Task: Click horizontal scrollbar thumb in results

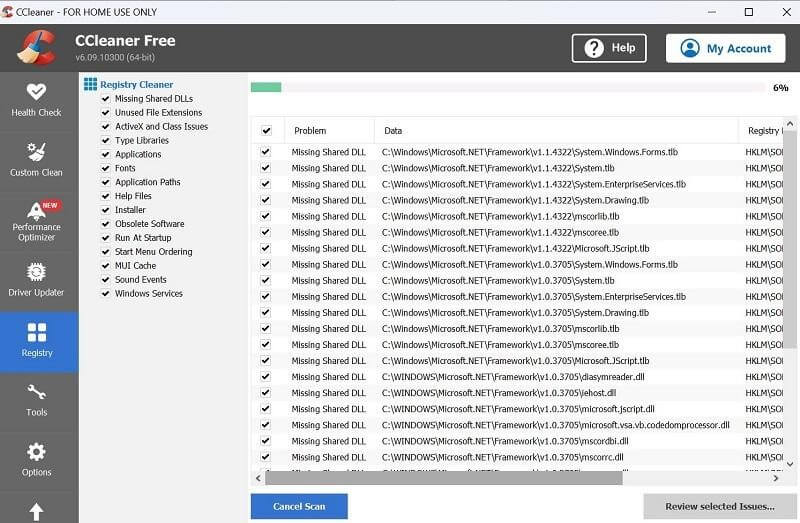Action: click(443, 478)
